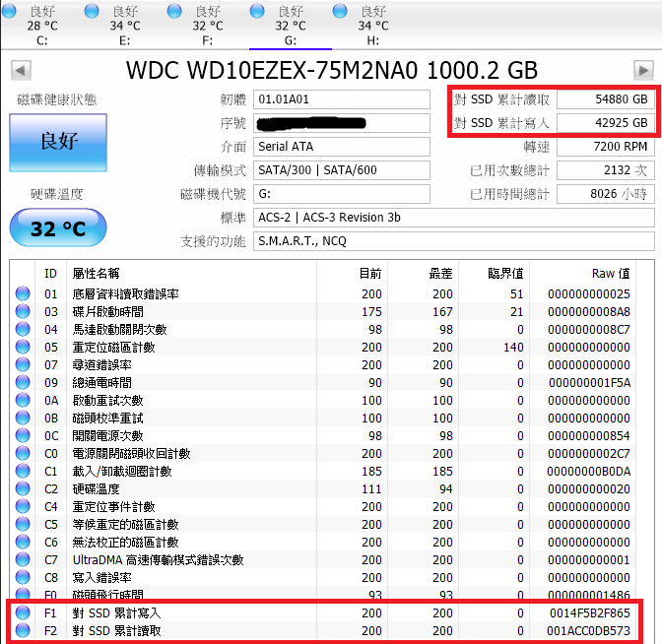662x644 pixels.
Task: Select the G: drive status tab
Action: click(x=291, y=25)
